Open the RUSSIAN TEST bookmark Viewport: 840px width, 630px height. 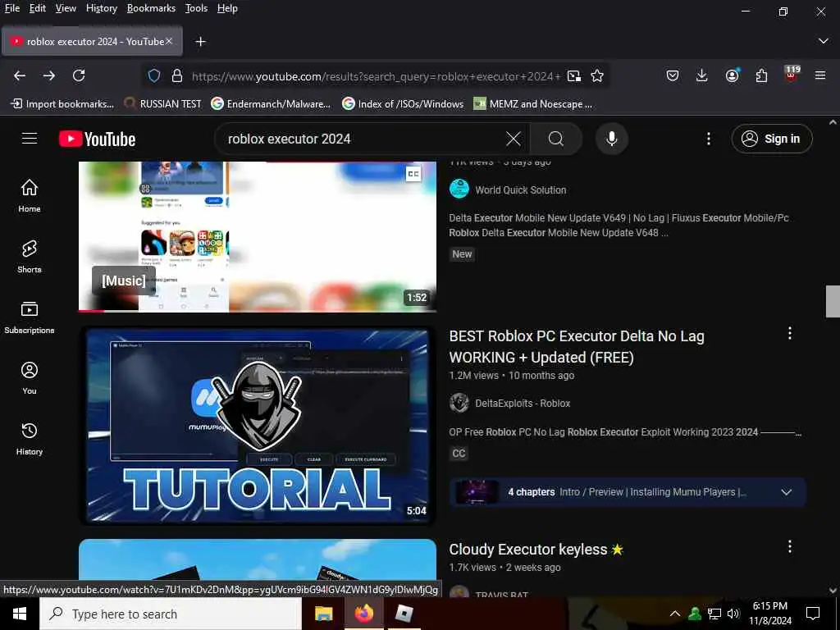coord(162,104)
